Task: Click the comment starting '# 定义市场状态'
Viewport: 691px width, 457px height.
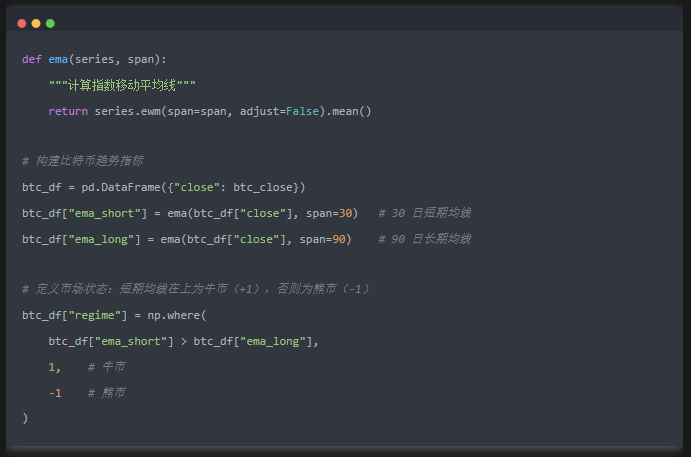Action: coord(196,289)
